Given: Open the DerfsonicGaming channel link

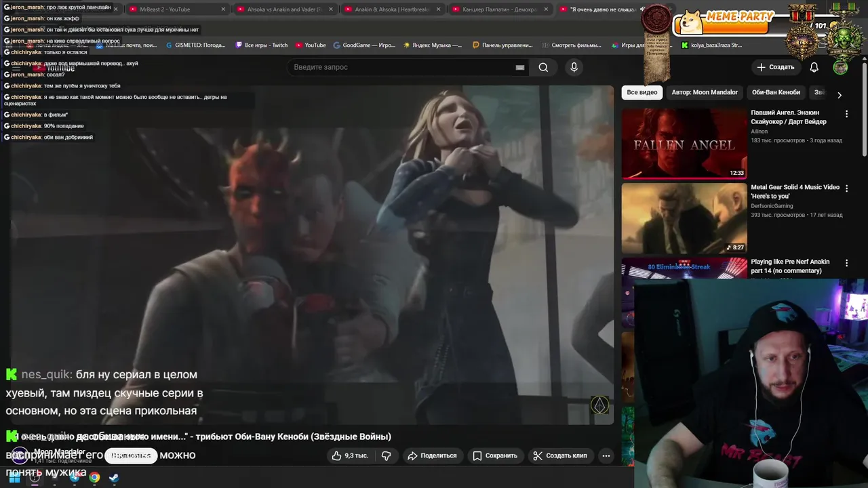Looking at the screenshot, I should click(x=772, y=206).
